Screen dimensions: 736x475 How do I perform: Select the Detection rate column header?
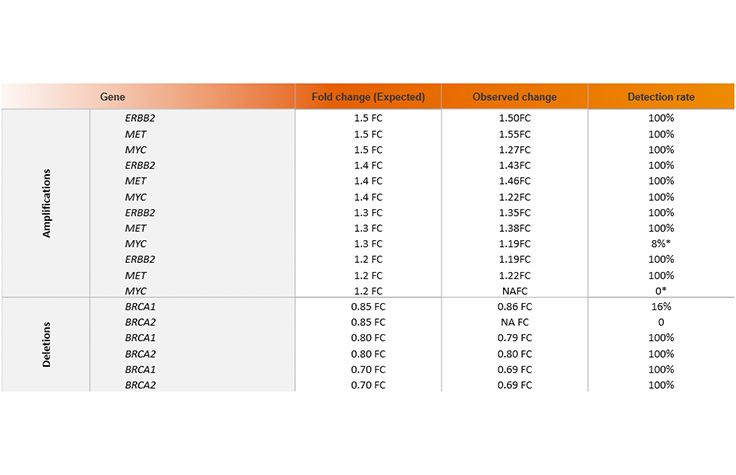[x=661, y=97]
